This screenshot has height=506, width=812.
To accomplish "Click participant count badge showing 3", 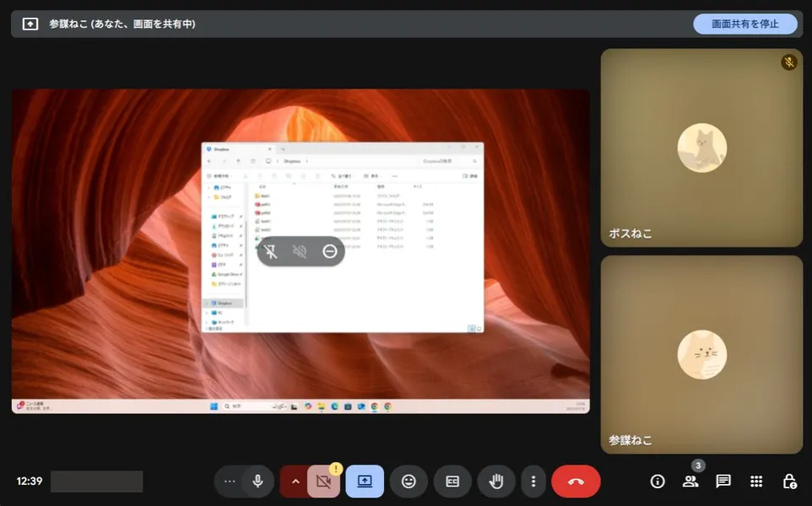I will click(x=698, y=466).
